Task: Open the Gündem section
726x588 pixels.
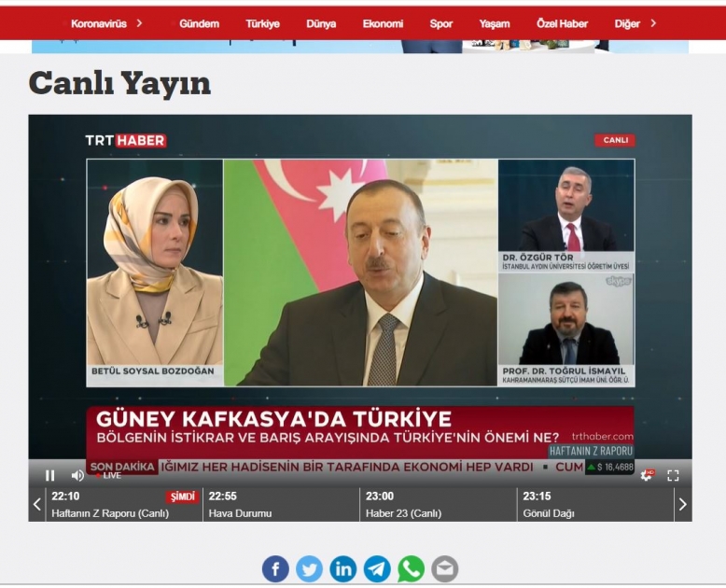Action: coord(199,23)
